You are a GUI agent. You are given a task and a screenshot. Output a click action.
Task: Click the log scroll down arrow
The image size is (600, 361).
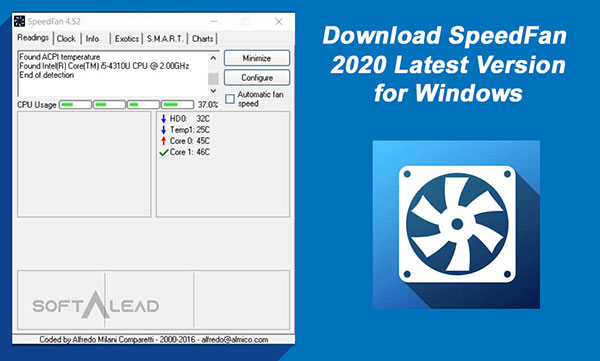click(214, 91)
